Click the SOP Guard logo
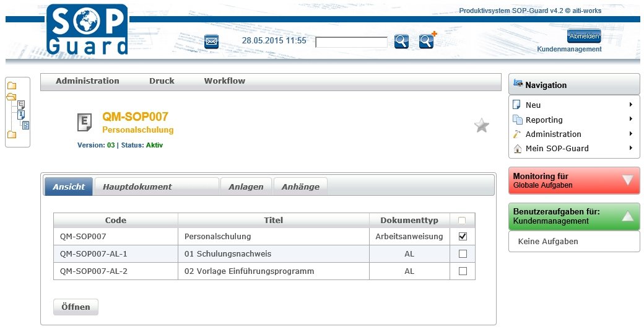 (87, 30)
